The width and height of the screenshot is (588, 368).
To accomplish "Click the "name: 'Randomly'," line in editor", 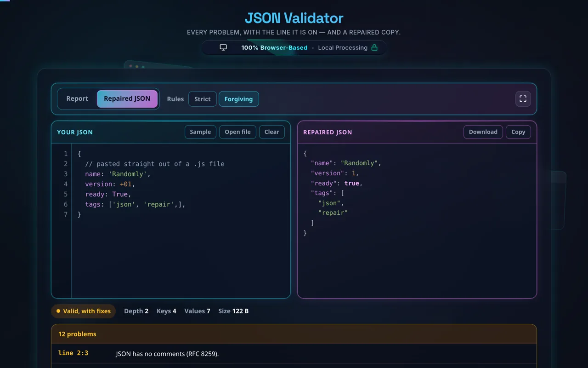I will (118, 174).
